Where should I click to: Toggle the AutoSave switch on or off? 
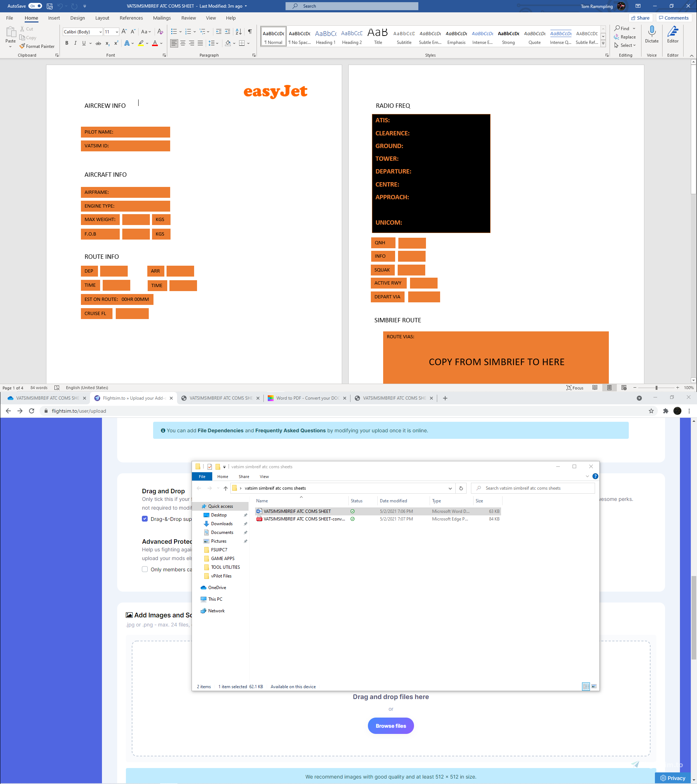coord(34,6)
